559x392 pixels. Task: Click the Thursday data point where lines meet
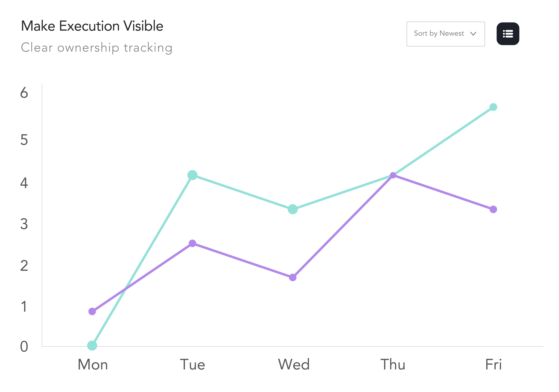pyautogui.click(x=393, y=175)
